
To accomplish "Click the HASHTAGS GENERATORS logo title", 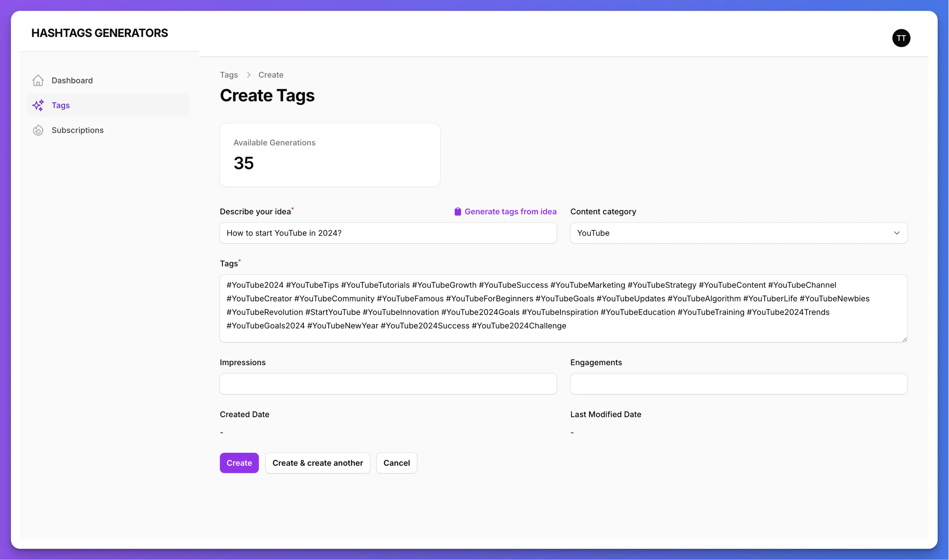I will click(100, 33).
